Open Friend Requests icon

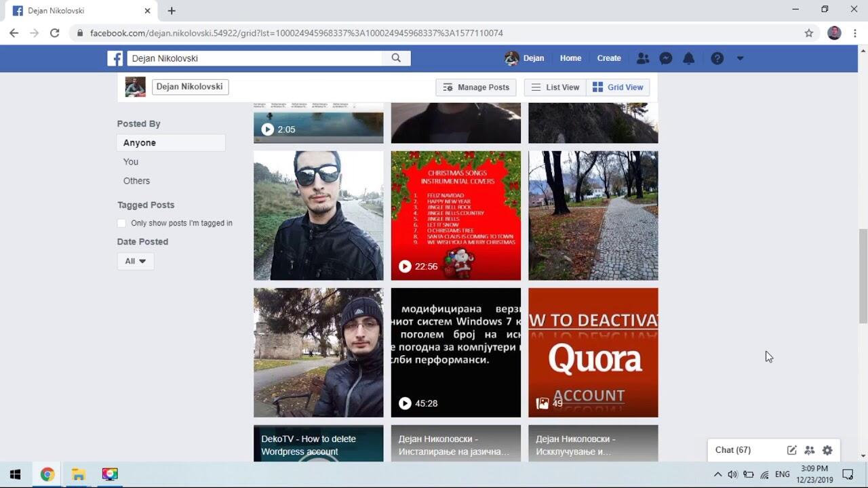tap(642, 58)
